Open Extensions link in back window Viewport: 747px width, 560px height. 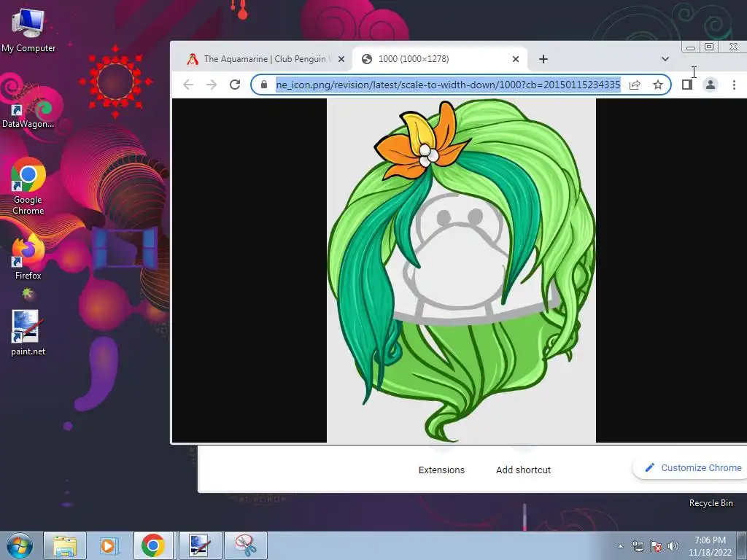[441, 470]
